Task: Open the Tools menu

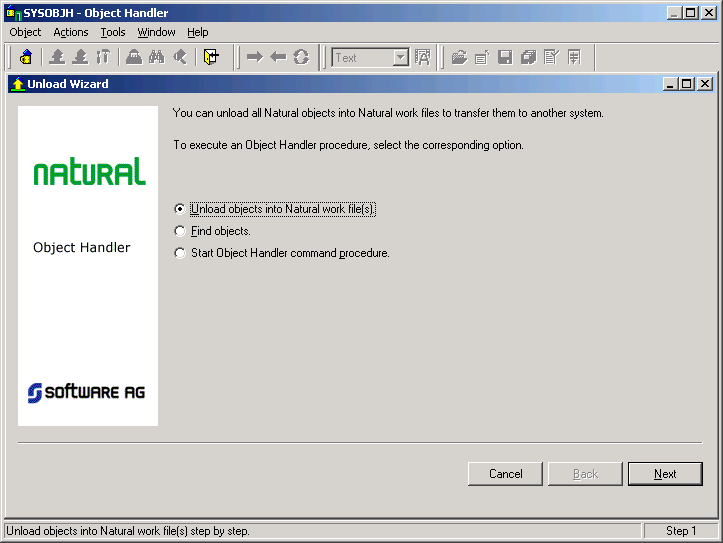Action: [113, 32]
